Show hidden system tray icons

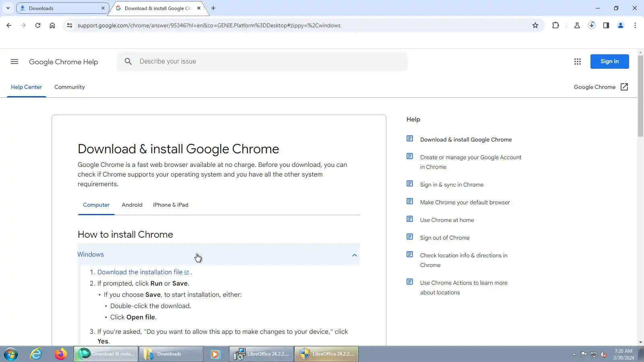coord(574,354)
